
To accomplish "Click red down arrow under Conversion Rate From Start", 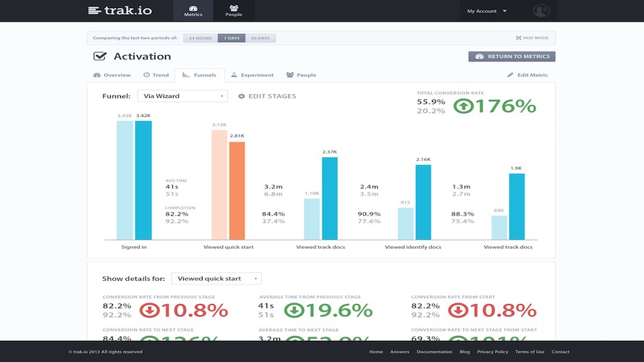I will coord(458,310).
